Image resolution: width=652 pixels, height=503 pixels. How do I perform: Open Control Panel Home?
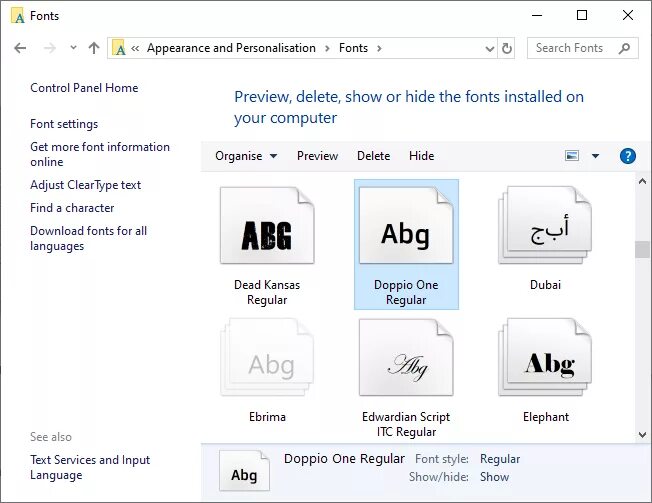pos(84,88)
